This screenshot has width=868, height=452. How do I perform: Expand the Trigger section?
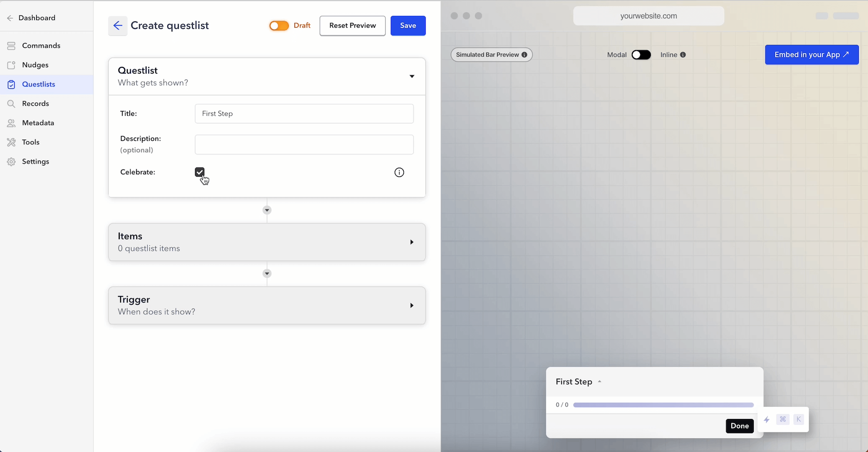411,306
